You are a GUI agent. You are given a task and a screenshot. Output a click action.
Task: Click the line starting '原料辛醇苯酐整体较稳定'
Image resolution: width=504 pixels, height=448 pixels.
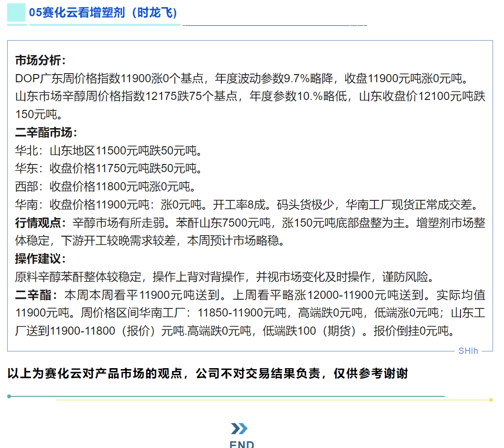tap(225, 277)
